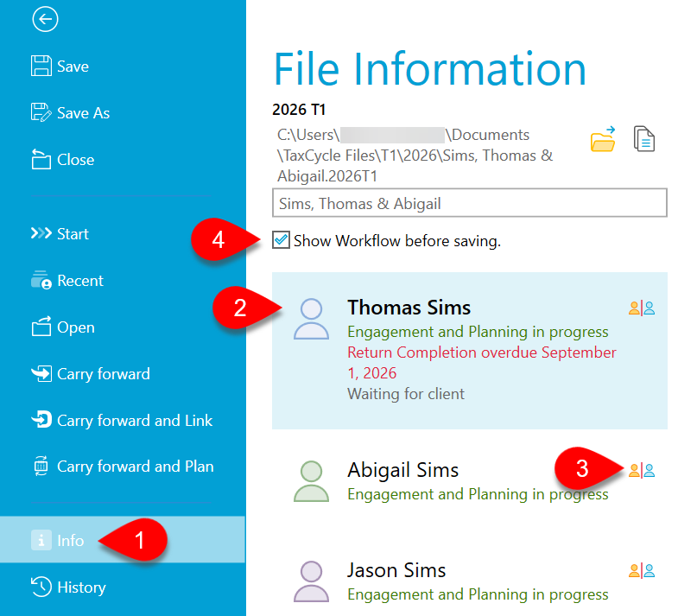Click the Carry forward and Plan calendar icon
This screenshot has width=678, height=616.
click(x=41, y=467)
